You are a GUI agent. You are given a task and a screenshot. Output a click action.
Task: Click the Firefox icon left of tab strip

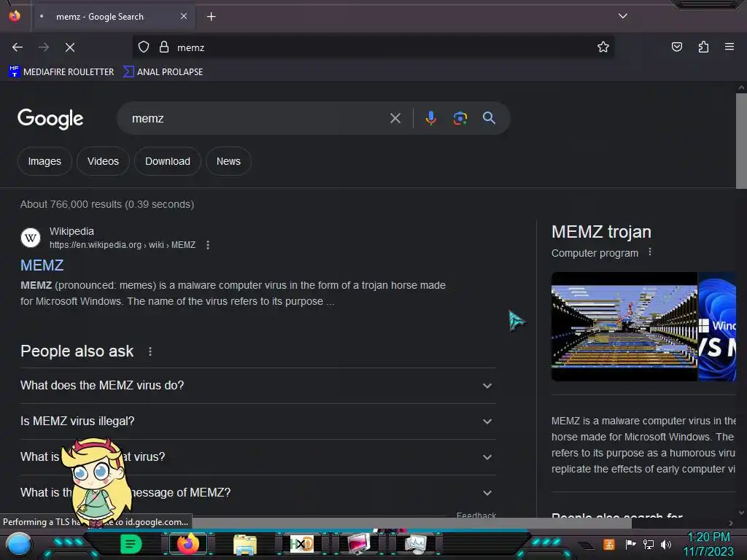(x=15, y=16)
